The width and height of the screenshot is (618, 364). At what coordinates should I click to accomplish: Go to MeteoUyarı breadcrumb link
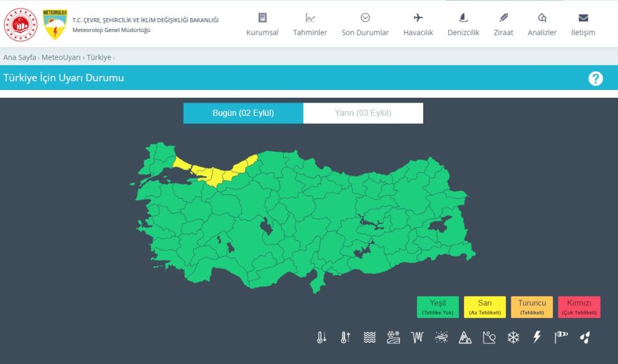pyautogui.click(x=61, y=57)
